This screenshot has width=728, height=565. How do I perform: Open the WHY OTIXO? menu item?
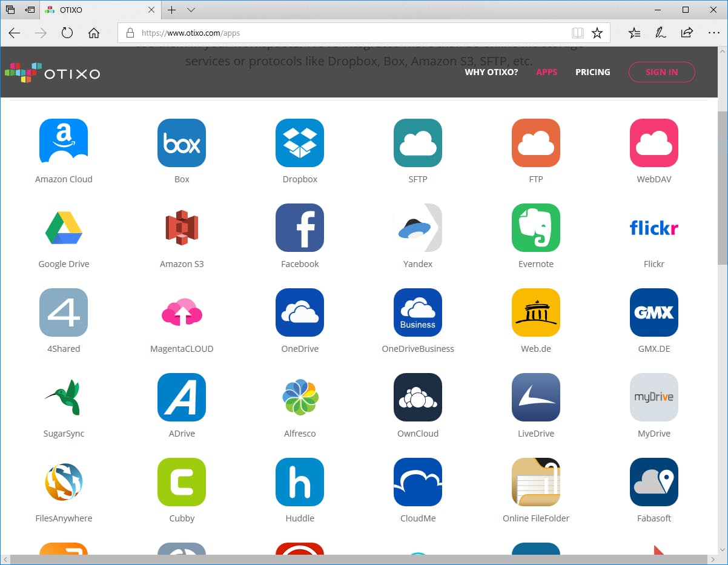[x=491, y=72]
